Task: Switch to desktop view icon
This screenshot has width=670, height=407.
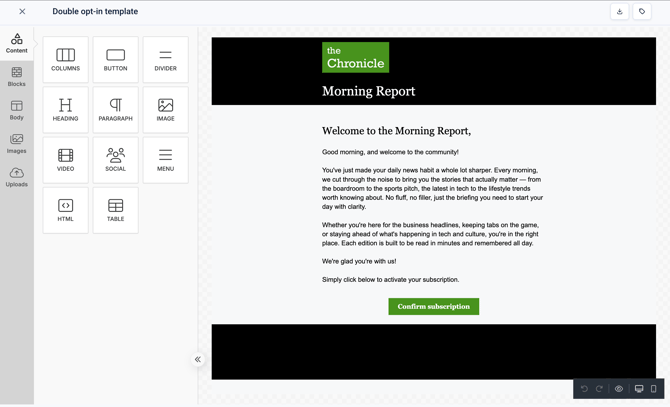Action: [x=639, y=389]
